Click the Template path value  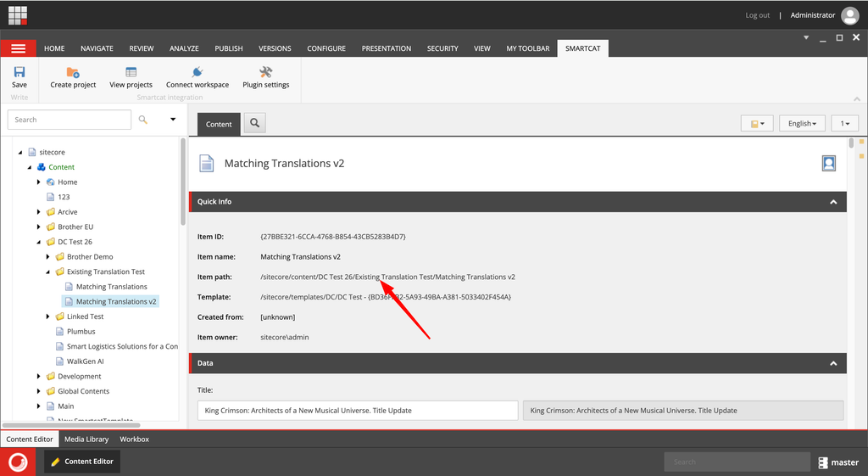386,297
